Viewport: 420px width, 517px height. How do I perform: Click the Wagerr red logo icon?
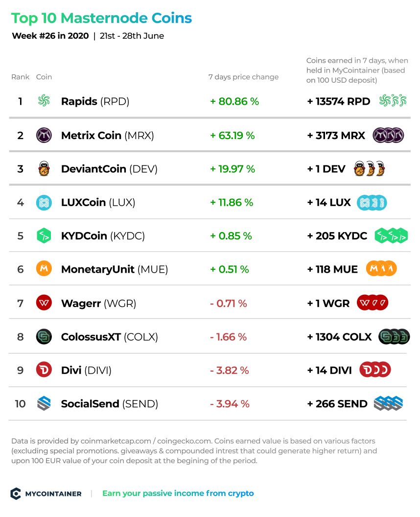[x=44, y=303]
